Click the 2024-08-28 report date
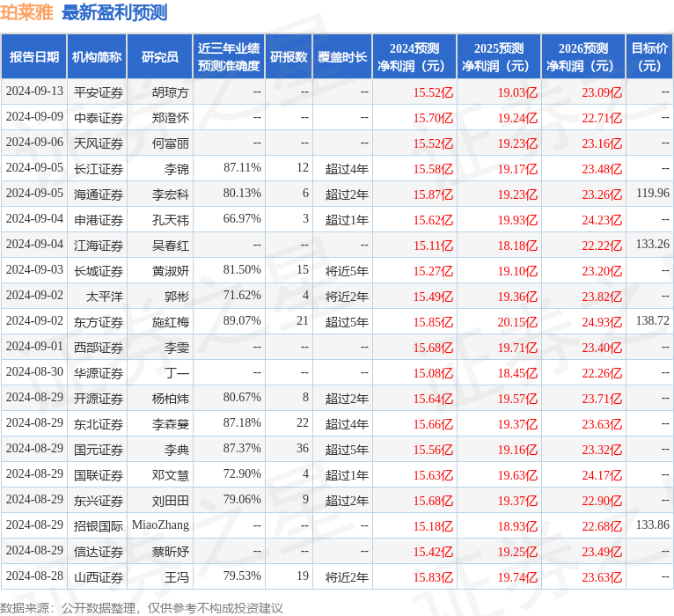This screenshot has height=616, width=674. coord(34,576)
